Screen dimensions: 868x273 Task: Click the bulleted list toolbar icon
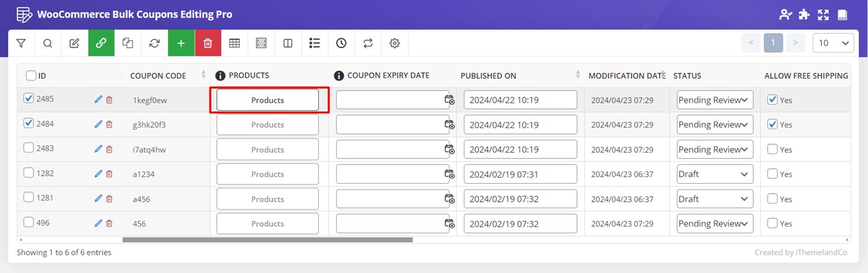(x=314, y=43)
